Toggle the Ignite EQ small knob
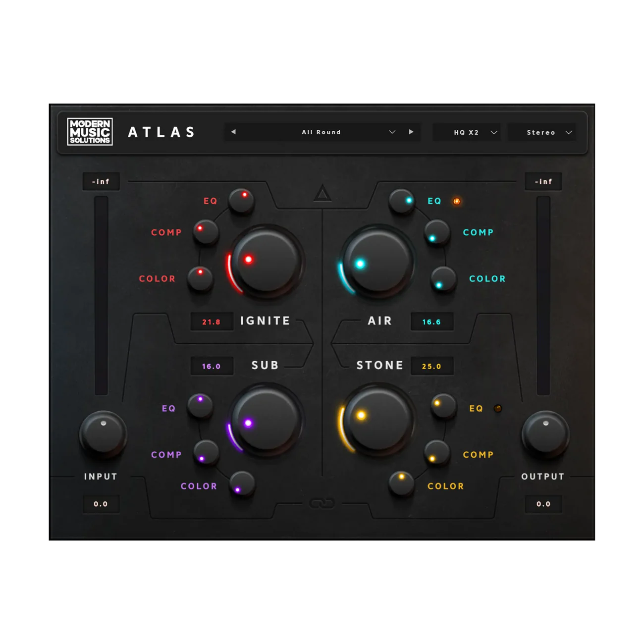 [241, 201]
